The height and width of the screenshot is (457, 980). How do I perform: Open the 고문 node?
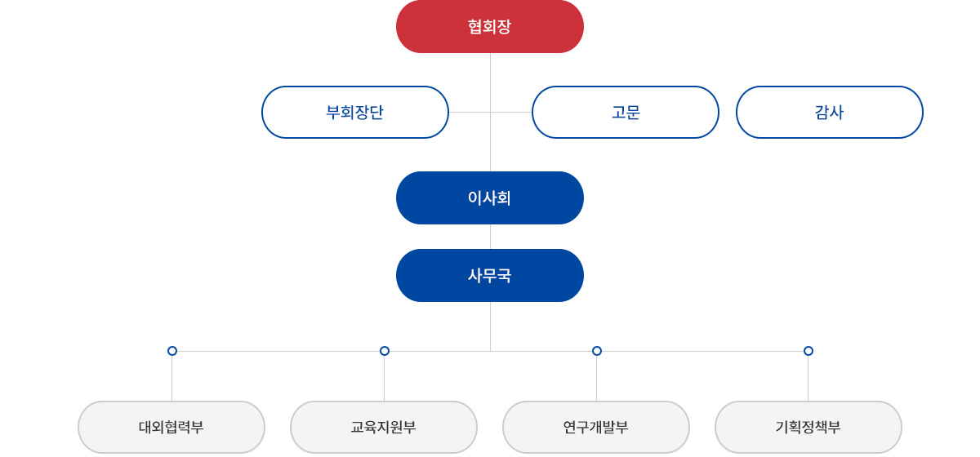626,112
